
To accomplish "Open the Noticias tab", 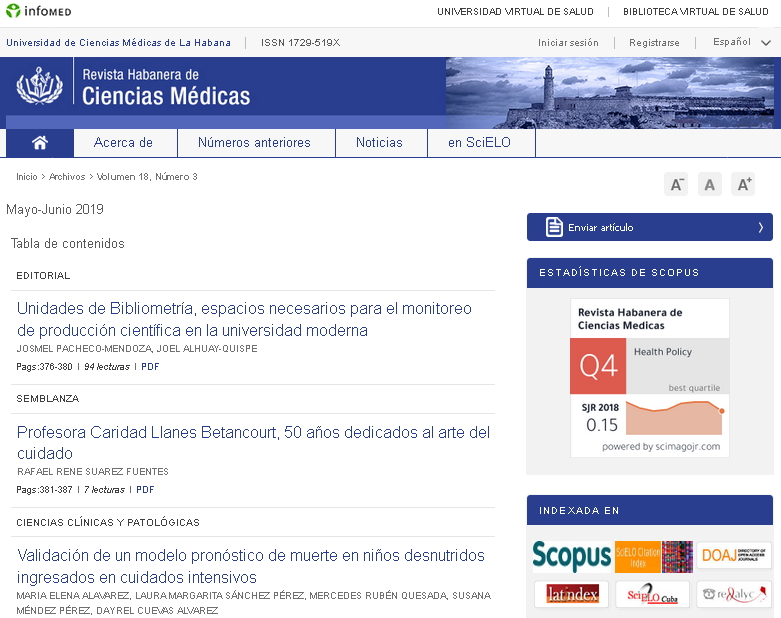I will (379, 143).
